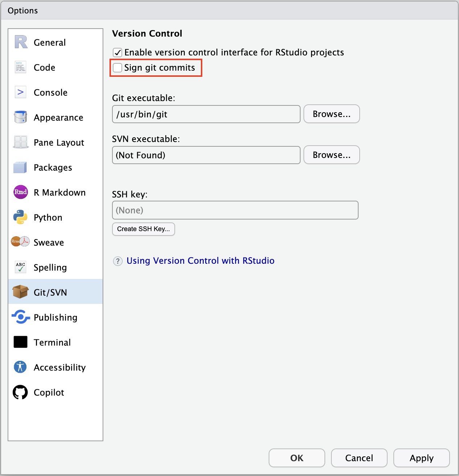This screenshot has height=476, width=459.
Task: Click the General R logo icon
Action: [x=21, y=42]
